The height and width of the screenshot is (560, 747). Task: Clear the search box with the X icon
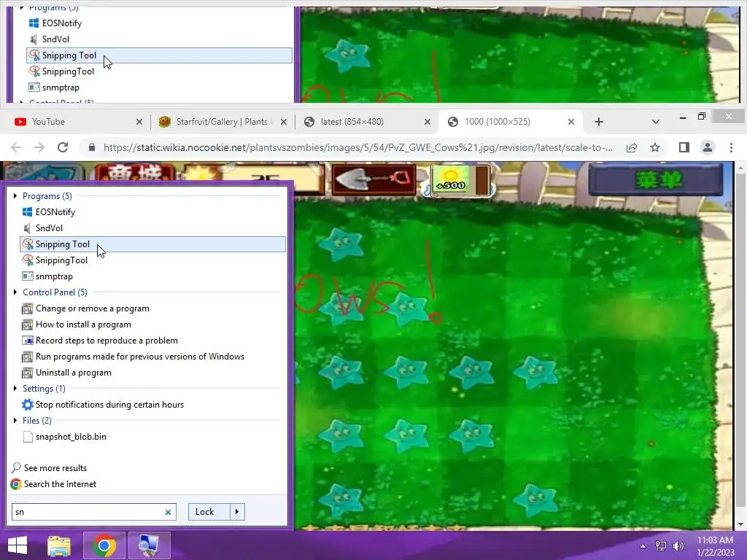click(x=168, y=513)
